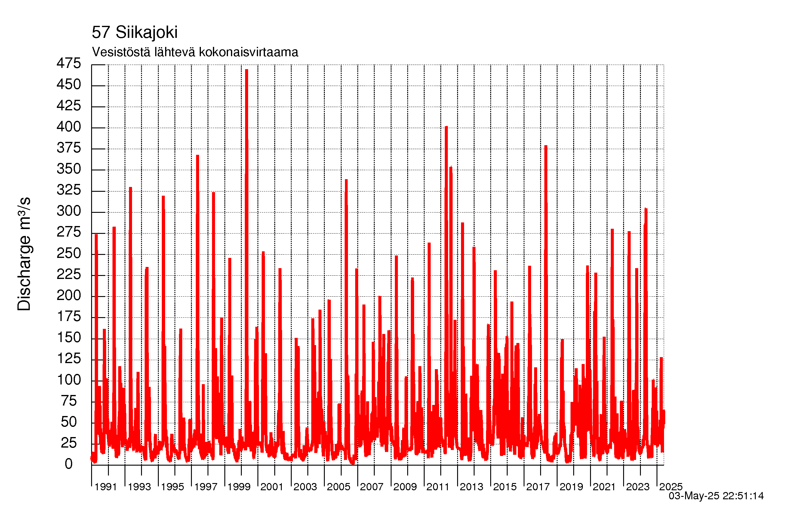Click the y-axis value 350
812x511 pixels.
click(69, 169)
